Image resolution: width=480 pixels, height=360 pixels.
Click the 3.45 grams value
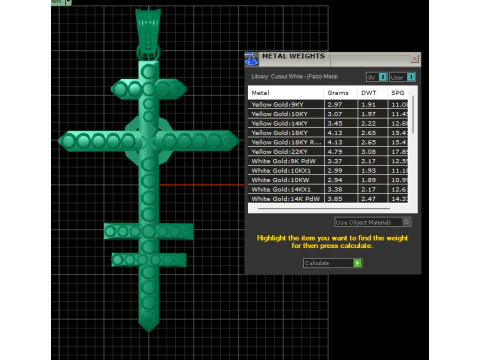tap(335, 123)
